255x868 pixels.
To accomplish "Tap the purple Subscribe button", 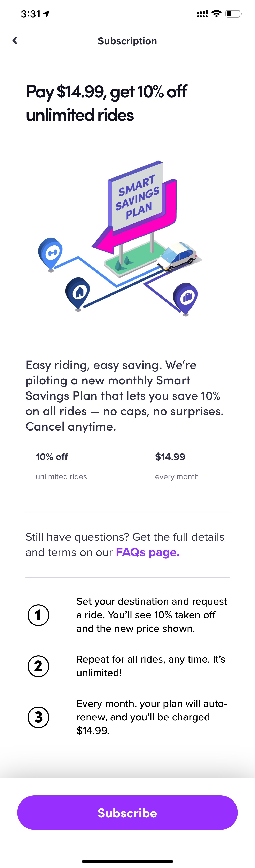I will (127, 813).
